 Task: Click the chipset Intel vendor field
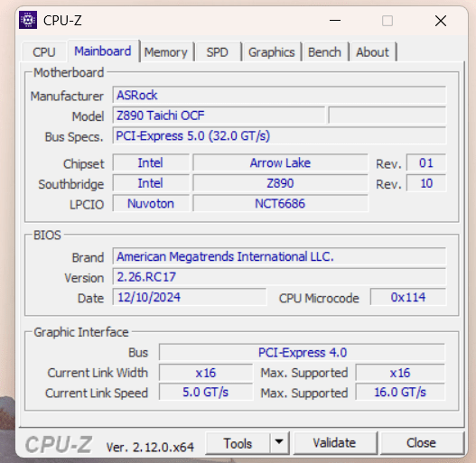pos(151,163)
